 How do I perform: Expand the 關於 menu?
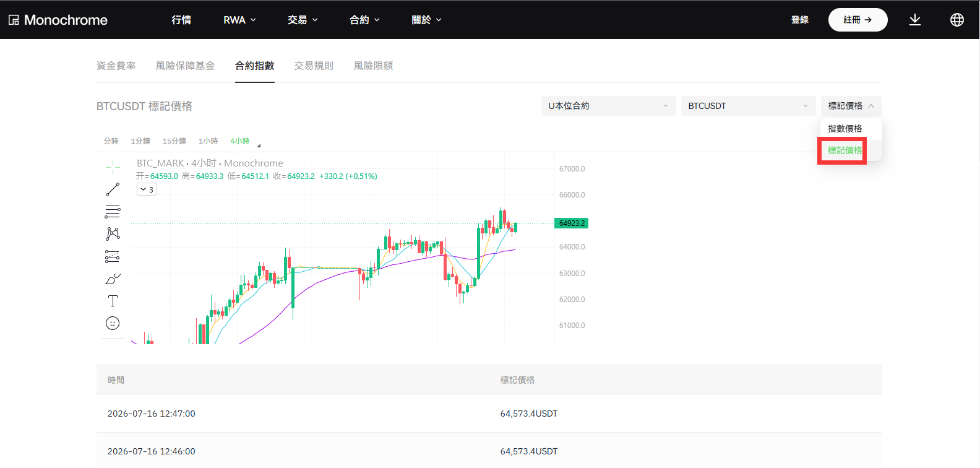click(x=426, y=20)
